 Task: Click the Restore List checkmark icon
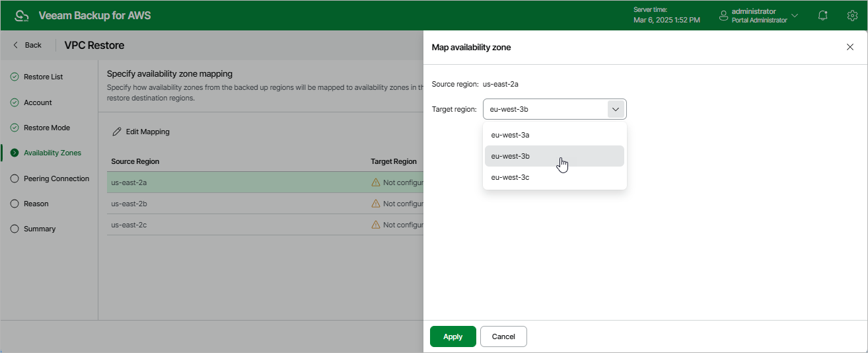(15, 77)
